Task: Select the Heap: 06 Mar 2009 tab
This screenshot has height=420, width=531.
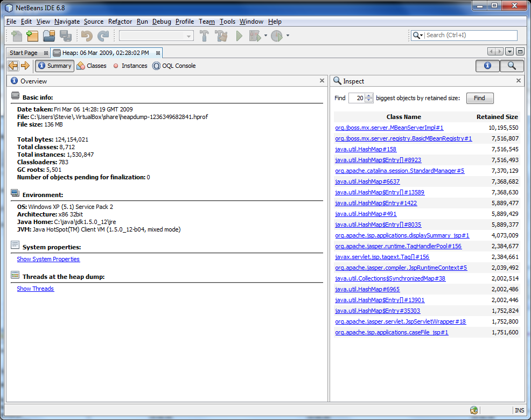Action: coord(106,53)
